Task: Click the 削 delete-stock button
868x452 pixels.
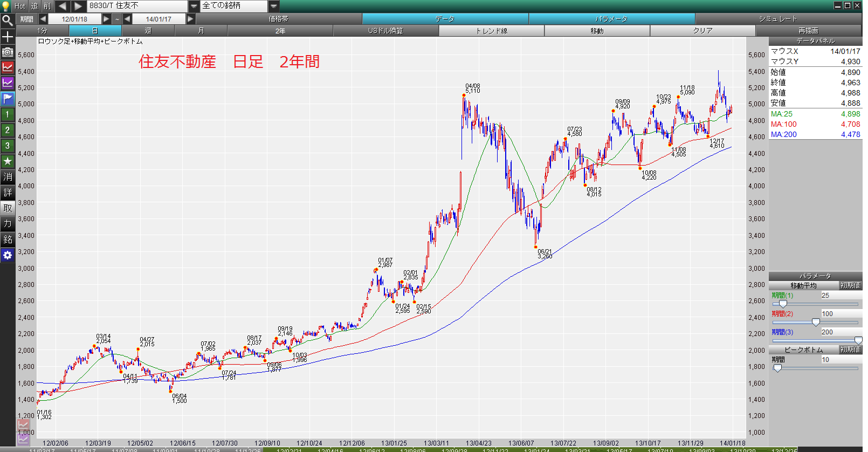Action: tap(47, 6)
